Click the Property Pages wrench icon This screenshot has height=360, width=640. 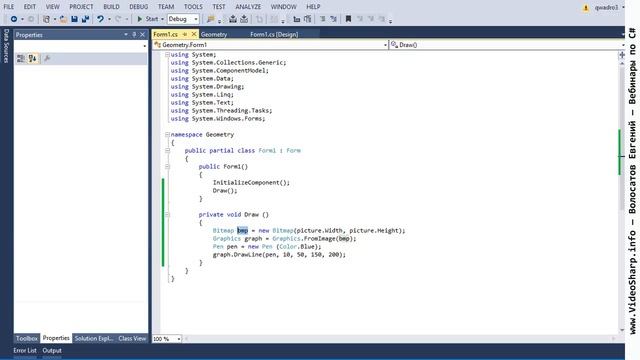click(47, 59)
